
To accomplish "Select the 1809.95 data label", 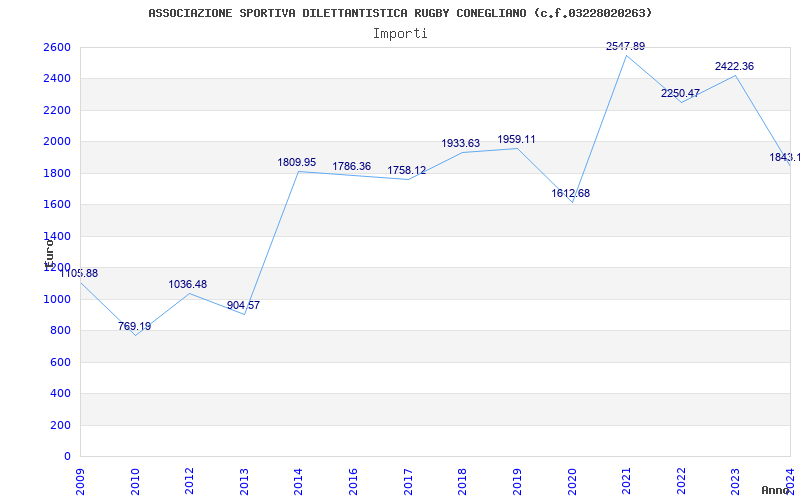I will click(297, 163).
